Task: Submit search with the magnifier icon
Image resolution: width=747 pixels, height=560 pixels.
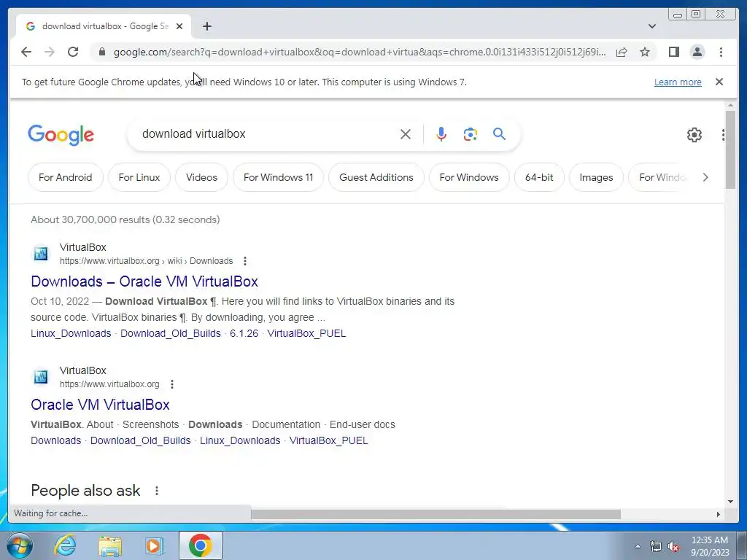Action: click(499, 134)
